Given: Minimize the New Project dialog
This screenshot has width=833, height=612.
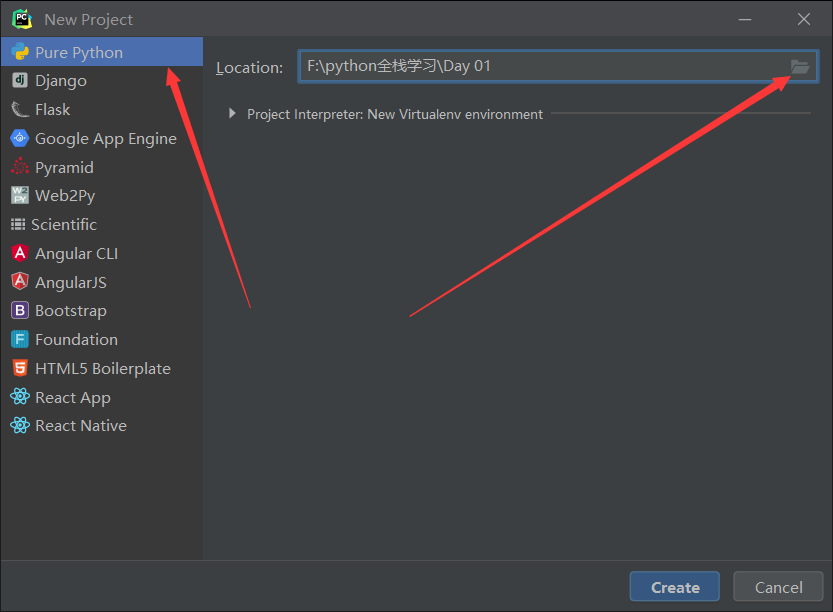Looking at the screenshot, I should click(x=745, y=19).
